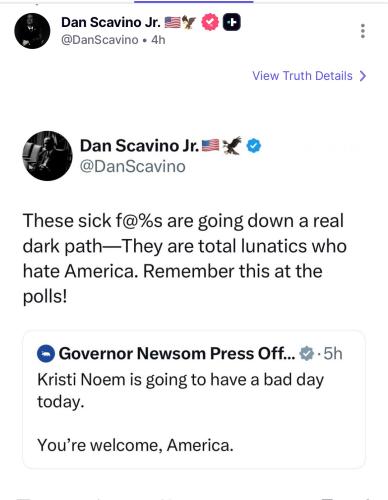The image size is (388, 500).
Task: Tap the dark plus badge beside the name
Action: point(232,22)
